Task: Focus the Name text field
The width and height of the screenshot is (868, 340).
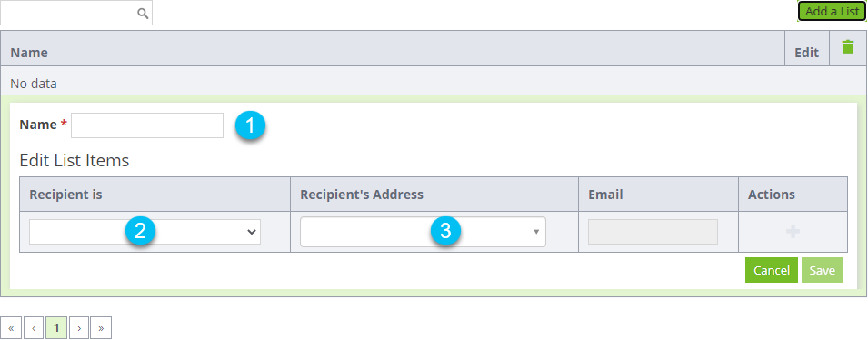Action: pyautogui.click(x=147, y=125)
